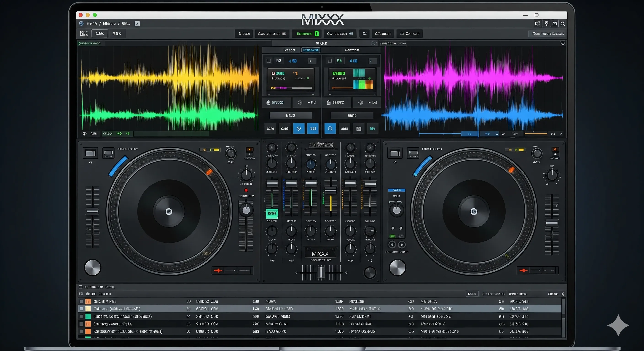Click the left turntable platter center
This screenshot has height=351, width=644.
[169, 212]
